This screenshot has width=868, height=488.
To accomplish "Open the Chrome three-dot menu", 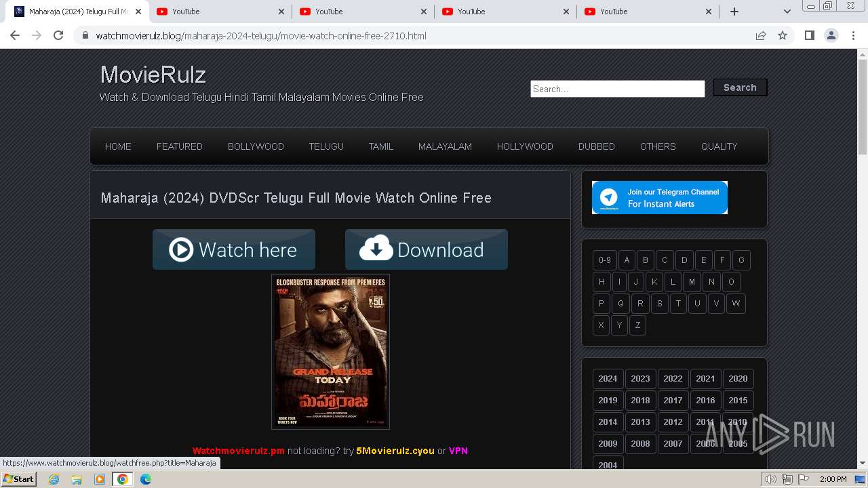I will (x=853, y=35).
